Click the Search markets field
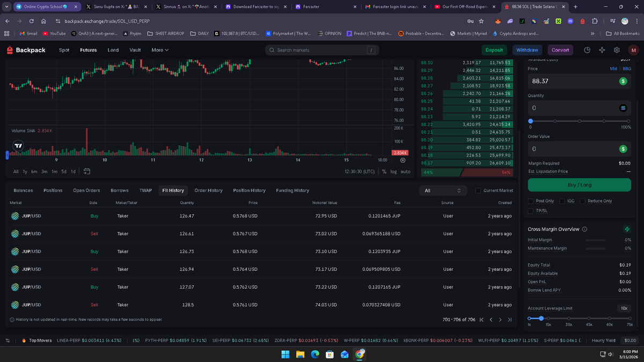This screenshot has width=644, height=362. [x=322, y=50]
